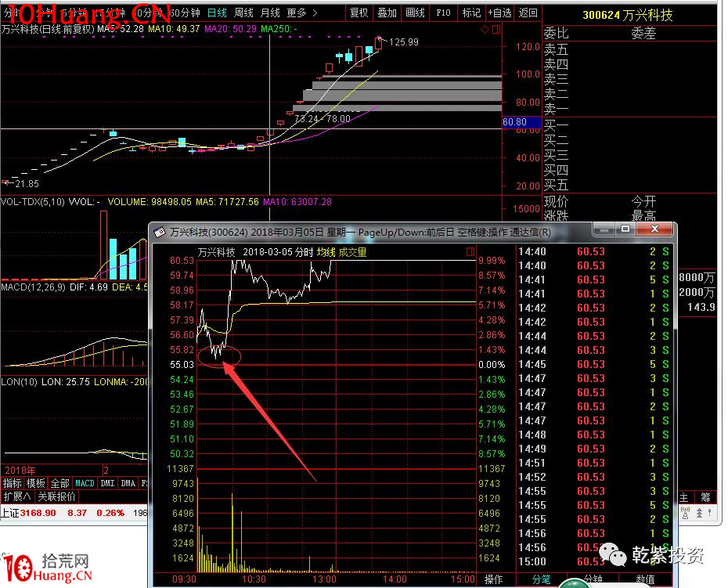728x588 pixels.
Task: Click the 14:52 trade row
Action: point(594,477)
